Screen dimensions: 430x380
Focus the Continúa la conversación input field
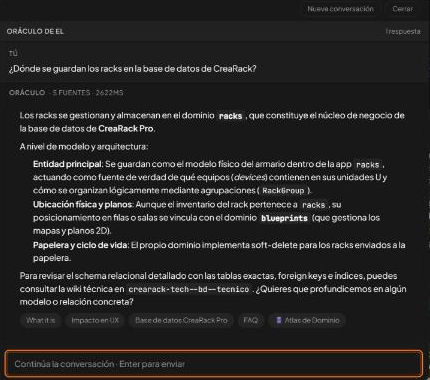[x=214, y=364]
